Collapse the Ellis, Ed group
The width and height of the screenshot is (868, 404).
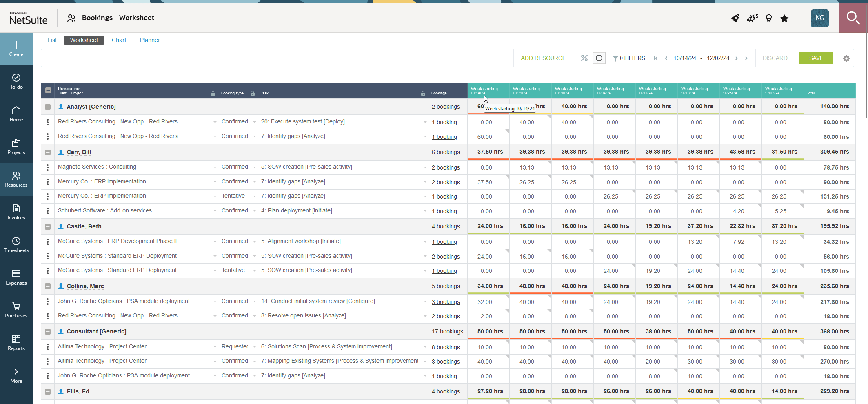tap(48, 392)
